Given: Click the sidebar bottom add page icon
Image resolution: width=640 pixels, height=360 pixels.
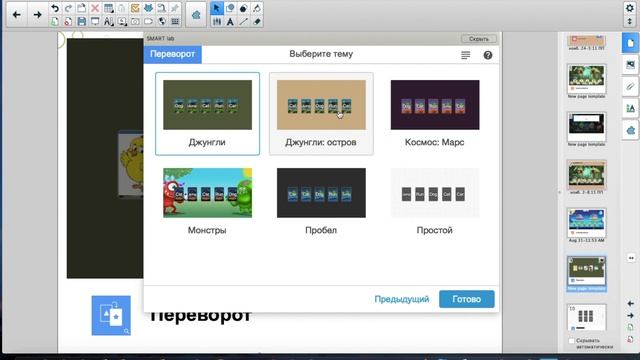Looking at the screenshot, I should (x=631, y=327).
